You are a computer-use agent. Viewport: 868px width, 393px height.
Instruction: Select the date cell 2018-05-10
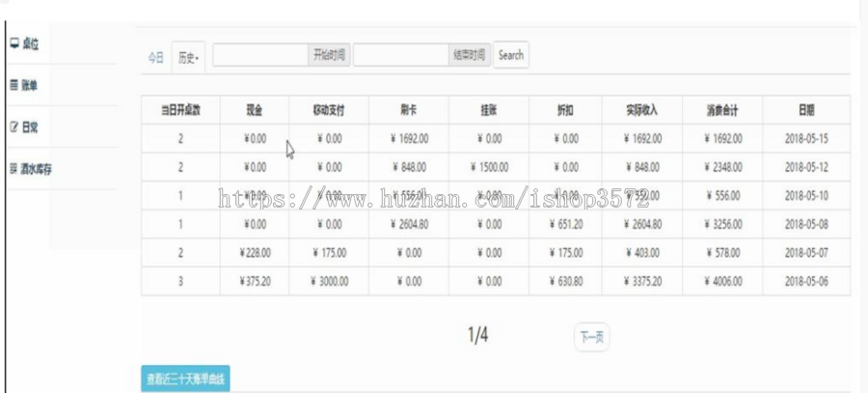click(x=806, y=196)
